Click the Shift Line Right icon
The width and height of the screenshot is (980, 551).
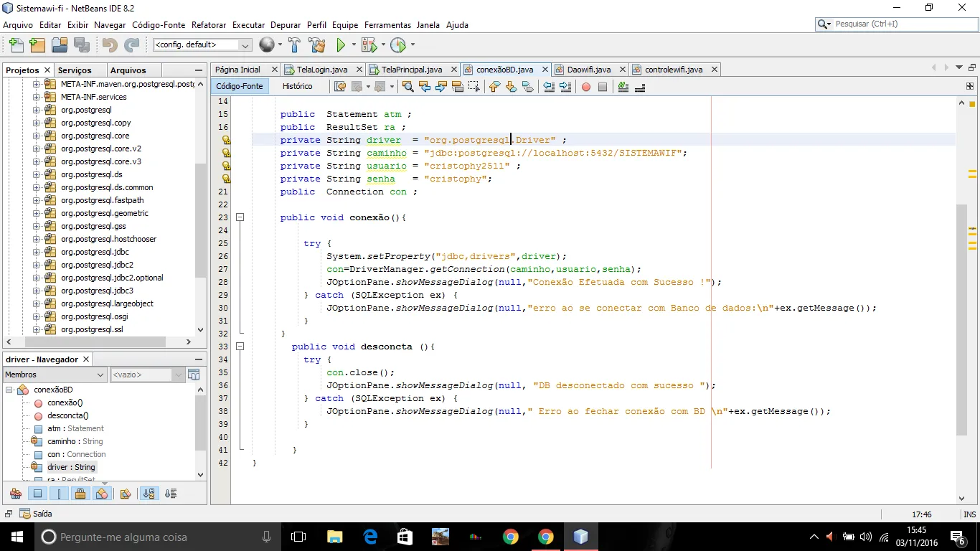coord(565,87)
